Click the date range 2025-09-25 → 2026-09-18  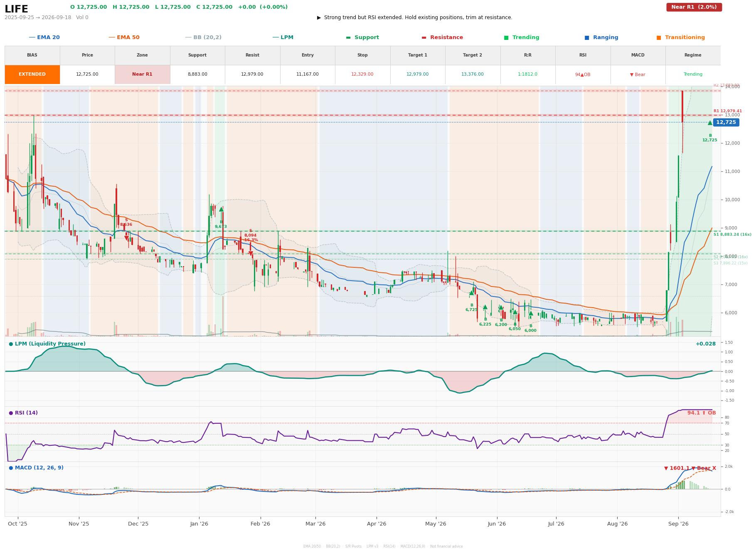(38, 17)
